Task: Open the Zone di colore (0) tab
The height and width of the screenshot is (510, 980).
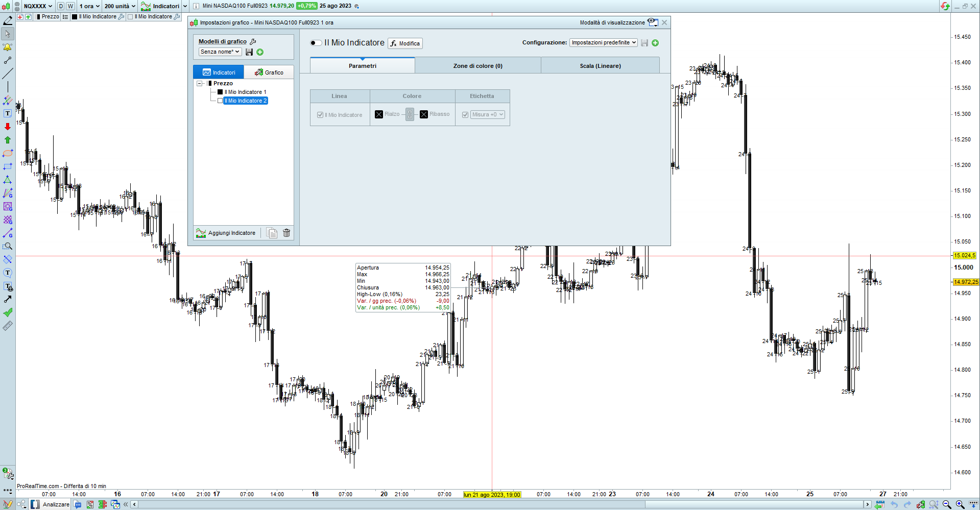Action: [x=478, y=66]
